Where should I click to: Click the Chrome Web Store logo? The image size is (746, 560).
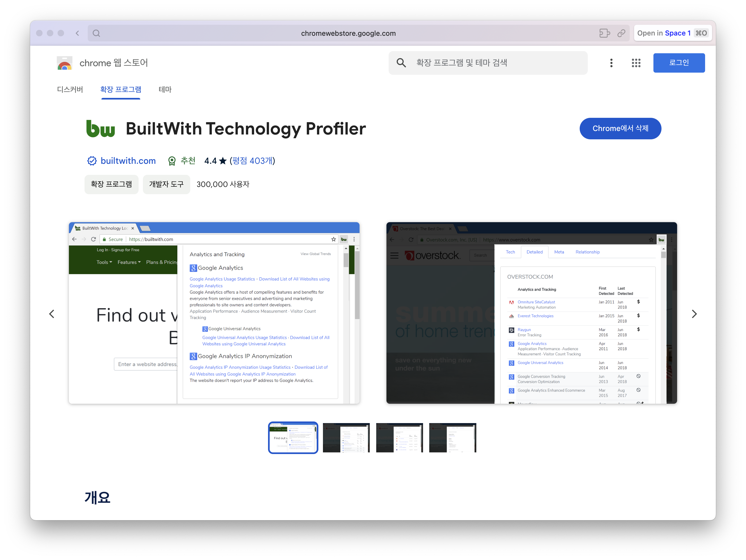pos(65,63)
